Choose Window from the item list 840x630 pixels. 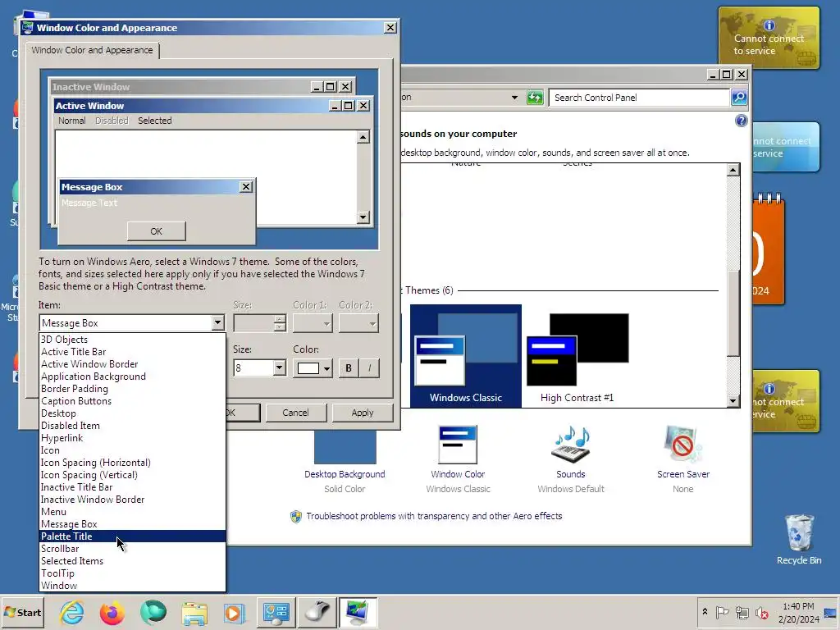132,586
